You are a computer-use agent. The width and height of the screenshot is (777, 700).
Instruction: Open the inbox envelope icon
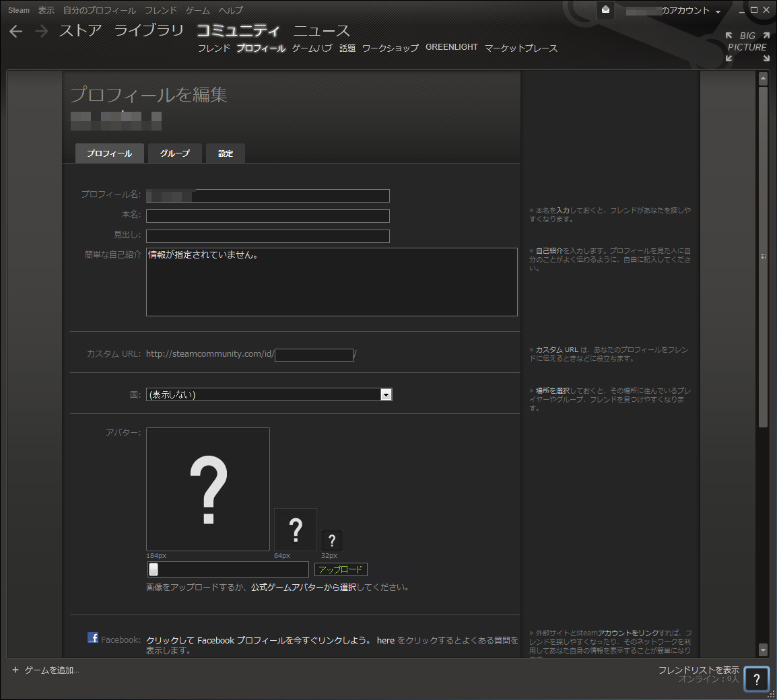pyautogui.click(x=605, y=10)
